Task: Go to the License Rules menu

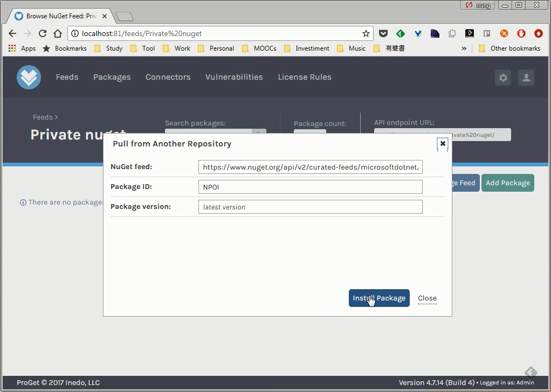Action: (x=305, y=77)
